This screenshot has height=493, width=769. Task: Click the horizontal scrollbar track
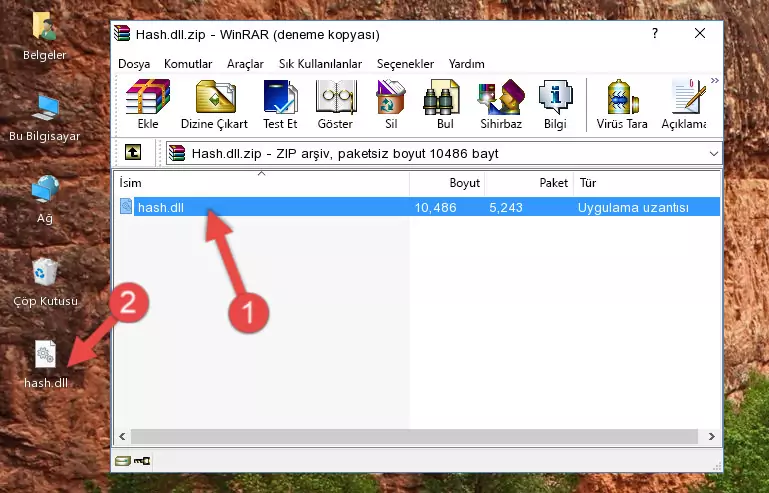click(414, 436)
